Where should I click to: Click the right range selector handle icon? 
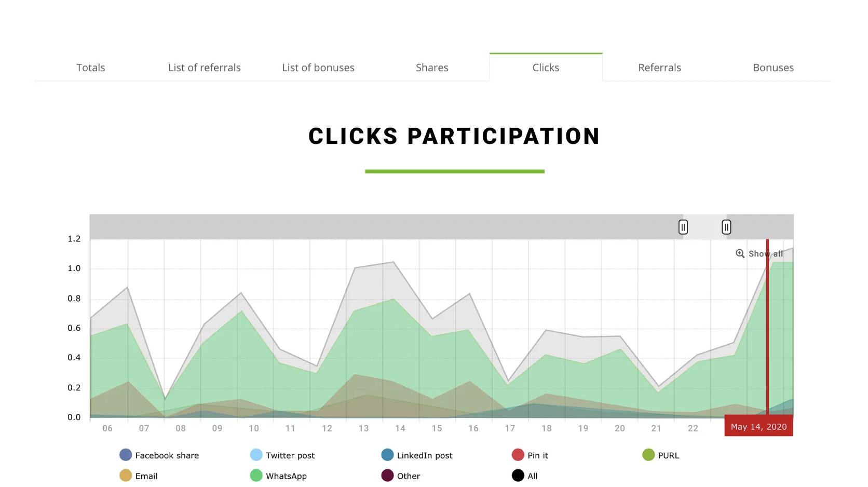pyautogui.click(x=726, y=227)
